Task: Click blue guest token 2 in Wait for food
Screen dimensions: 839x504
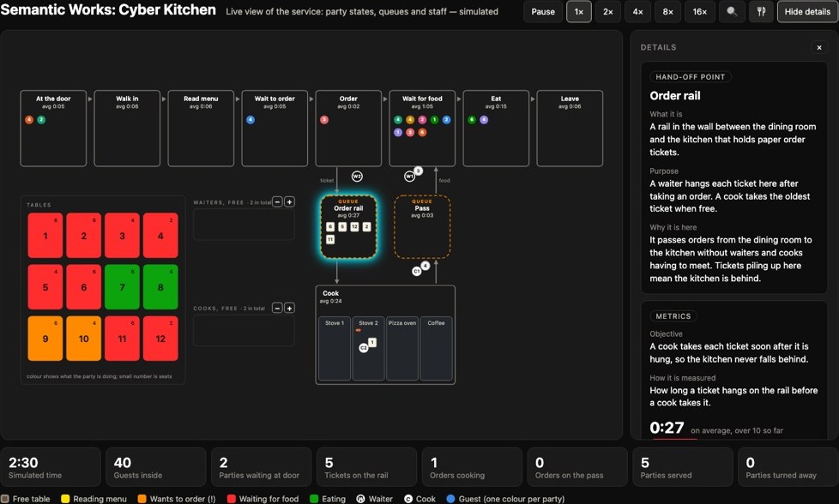Action: tap(447, 120)
